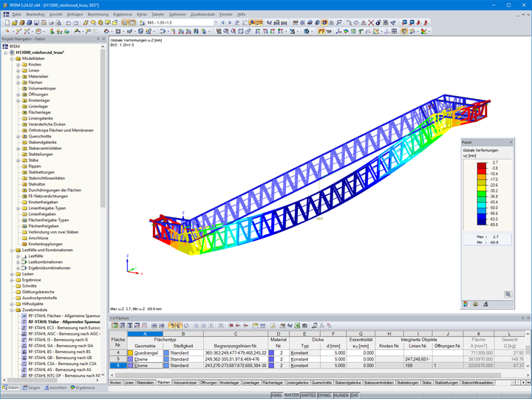Close the Panel legend window
Viewport: 532px width, 399px height.
click(x=511, y=142)
